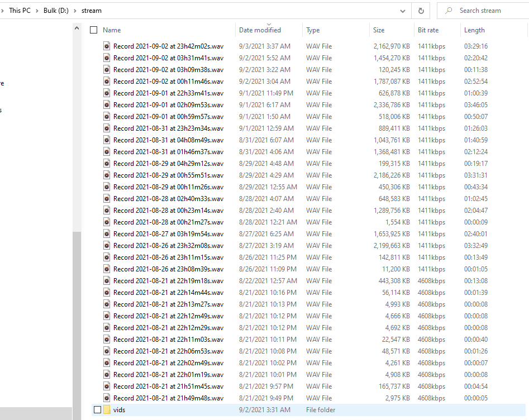The height and width of the screenshot is (420, 529).
Task: Click the WAV icon beside Record 2021-08-31 at 04h08m49s.wav
Action: click(107, 140)
